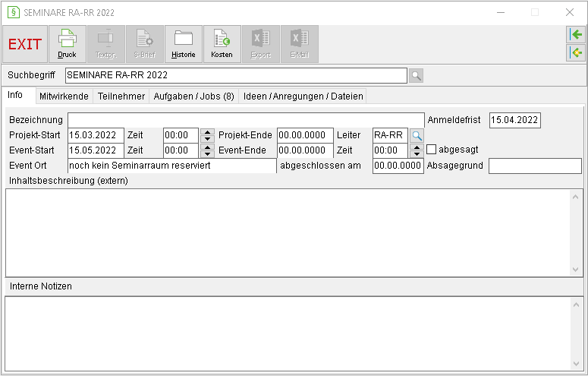Click the abgeschlossen am date field
This screenshot has height=376, width=588.
[x=398, y=166]
